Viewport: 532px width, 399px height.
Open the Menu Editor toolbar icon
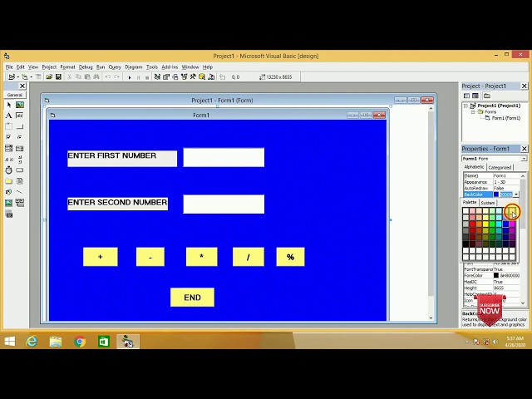coord(38,77)
